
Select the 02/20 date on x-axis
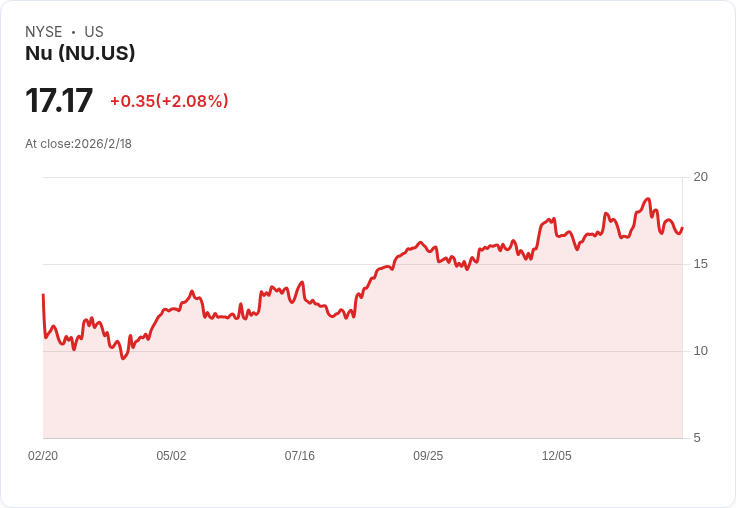(x=43, y=456)
